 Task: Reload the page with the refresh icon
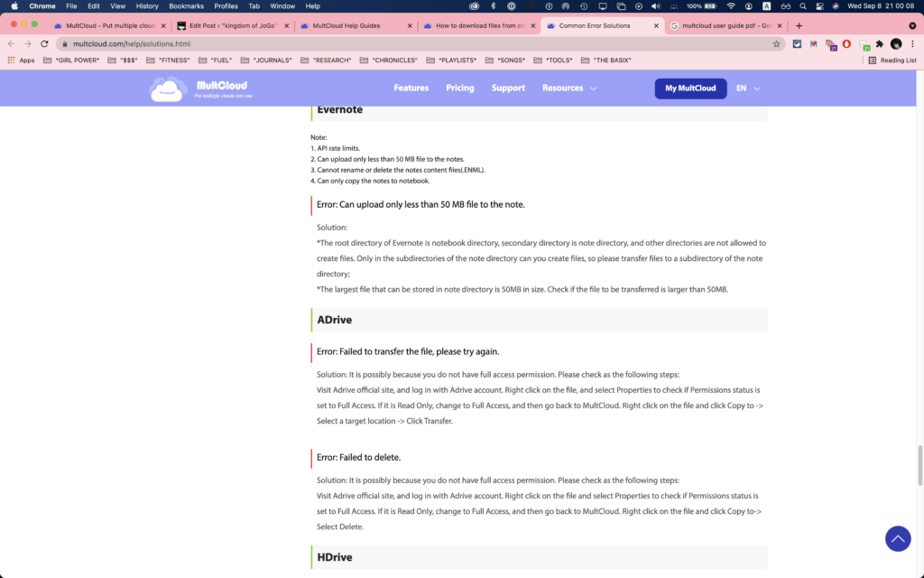pyautogui.click(x=44, y=43)
